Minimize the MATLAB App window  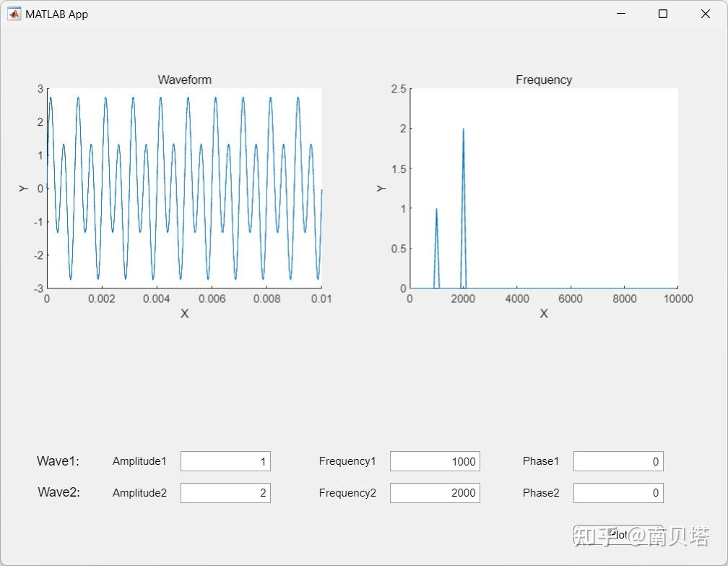coord(620,14)
